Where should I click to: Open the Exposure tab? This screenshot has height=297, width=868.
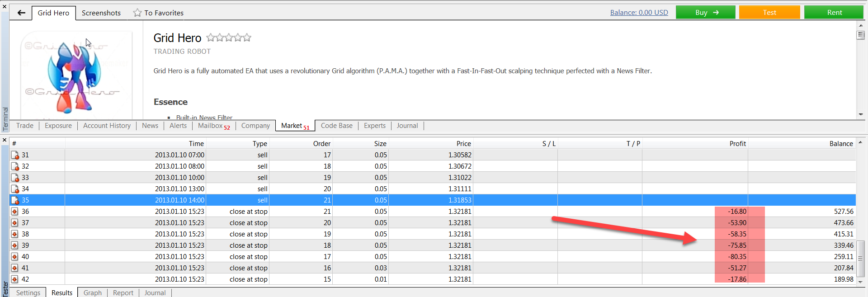click(x=58, y=126)
